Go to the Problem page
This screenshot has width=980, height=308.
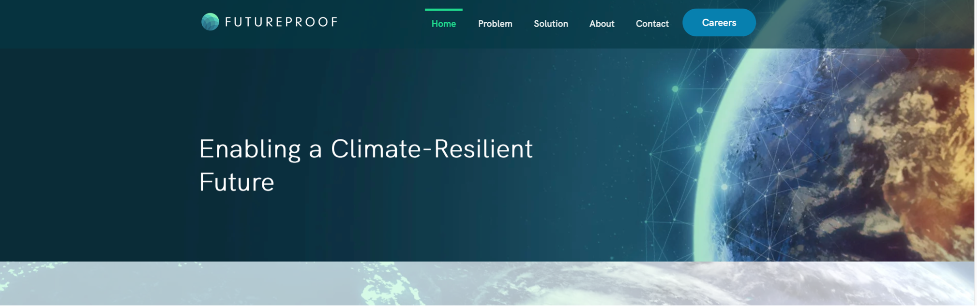(495, 24)
